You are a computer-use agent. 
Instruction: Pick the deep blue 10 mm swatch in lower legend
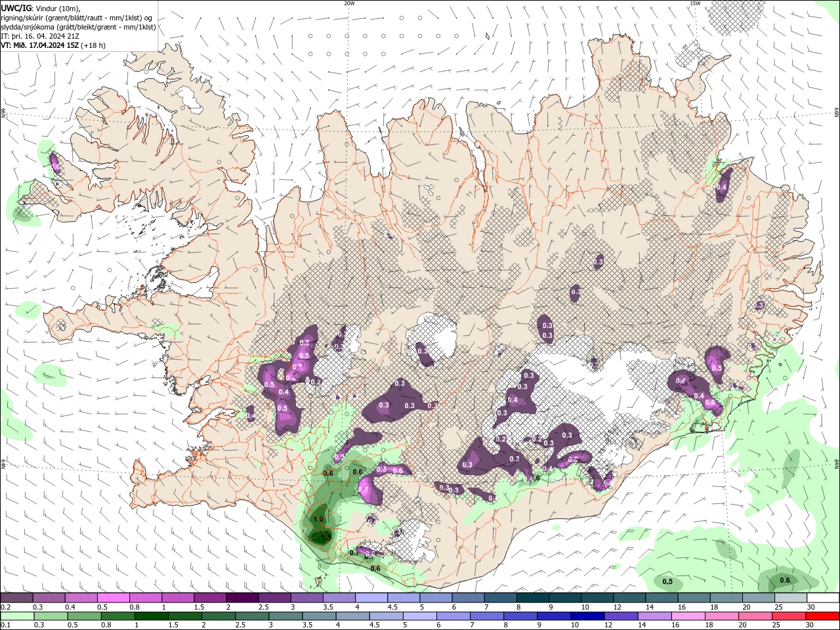(586, 616)
